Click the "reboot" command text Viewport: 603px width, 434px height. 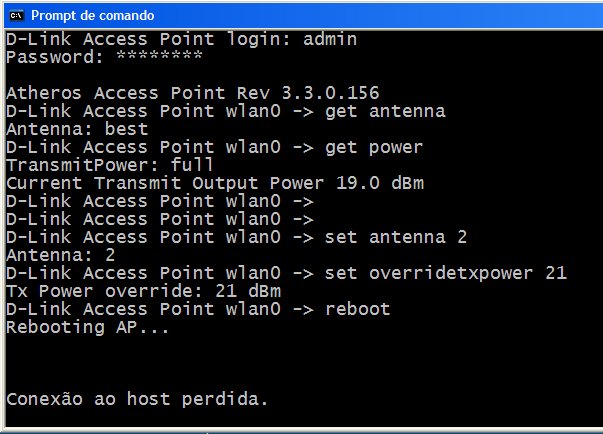(358, 309)
